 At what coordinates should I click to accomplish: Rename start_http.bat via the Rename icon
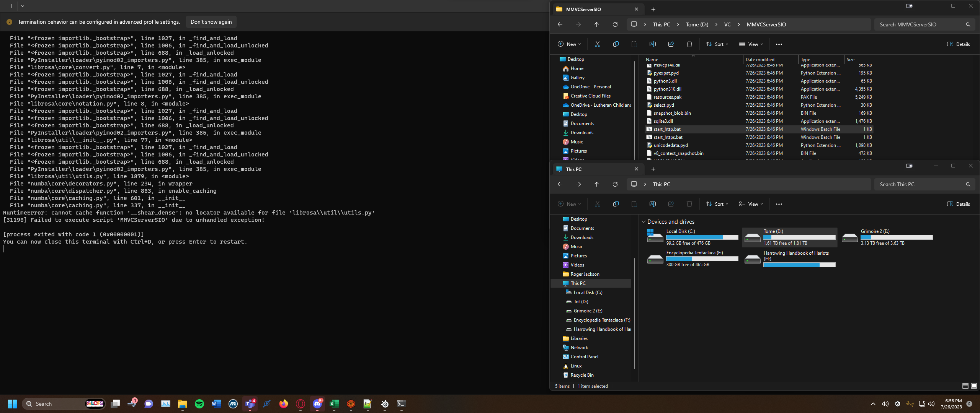[x=652, y=44]
